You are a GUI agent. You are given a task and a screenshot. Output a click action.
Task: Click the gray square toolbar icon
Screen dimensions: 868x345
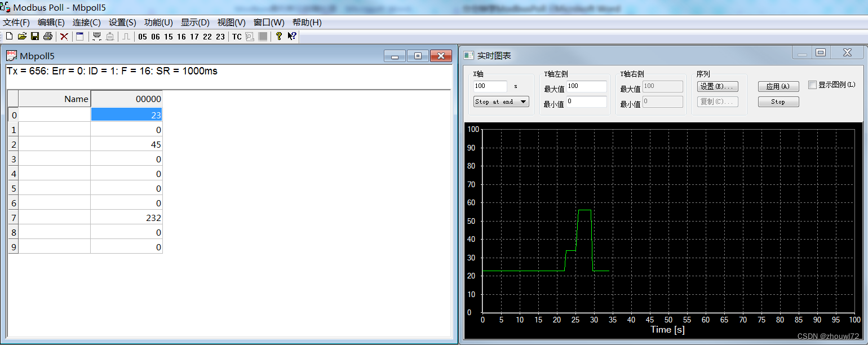pyautogui.click(x=263, y=37)
